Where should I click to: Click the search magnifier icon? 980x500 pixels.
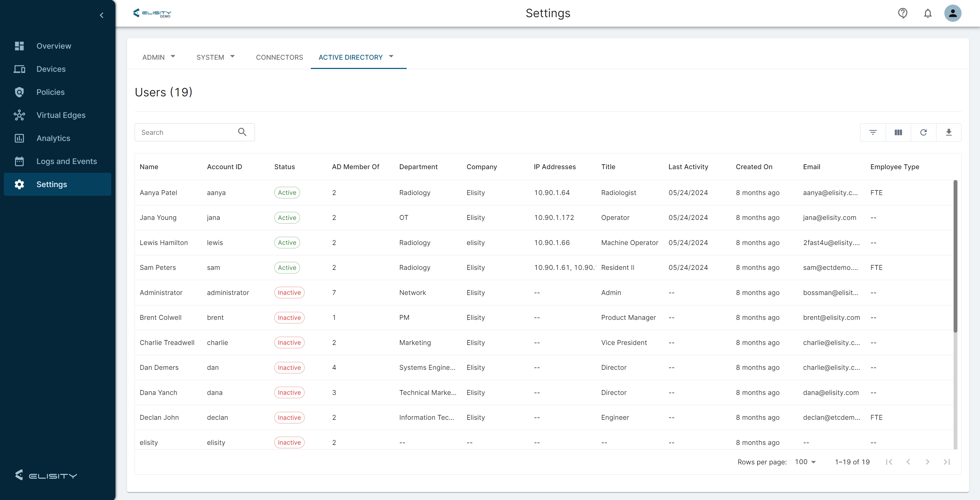242,132
